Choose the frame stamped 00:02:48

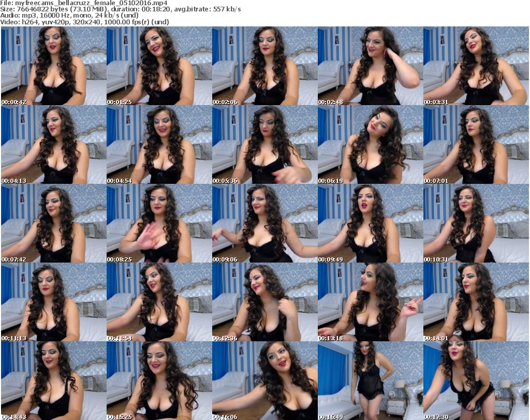[370, 66]
